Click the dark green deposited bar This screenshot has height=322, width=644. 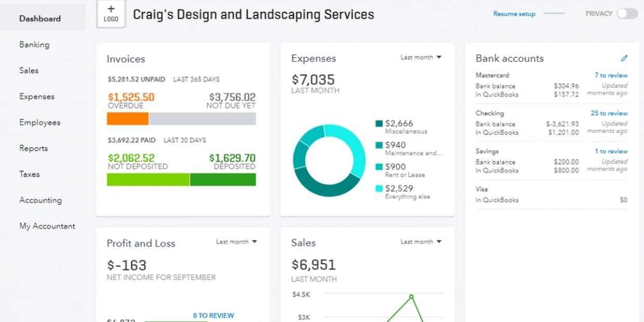click(223, 180)
